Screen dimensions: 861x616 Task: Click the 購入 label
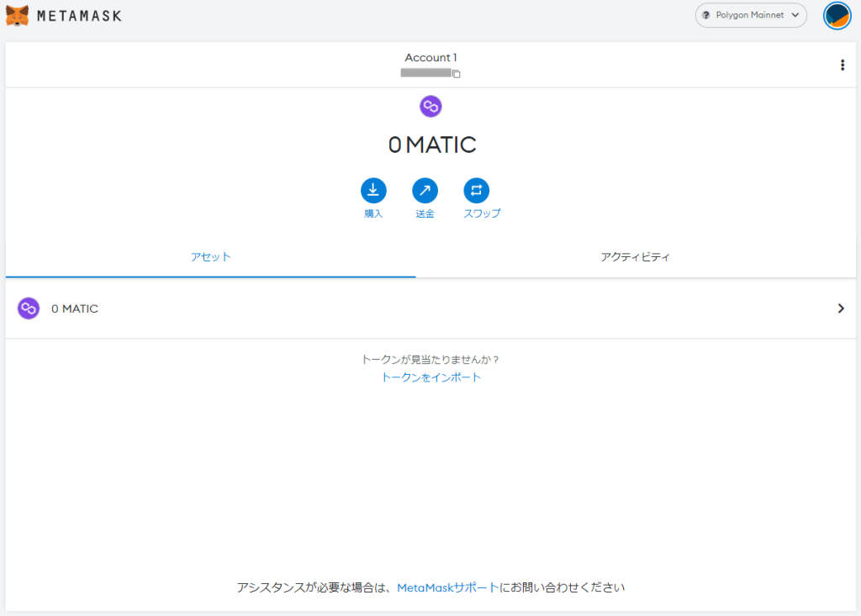[373, 213]
